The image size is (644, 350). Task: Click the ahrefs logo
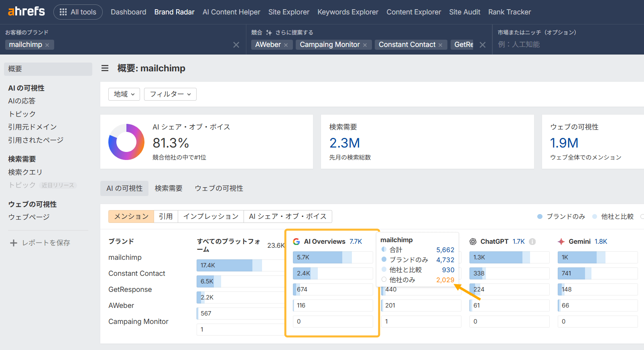coord(26,12)
